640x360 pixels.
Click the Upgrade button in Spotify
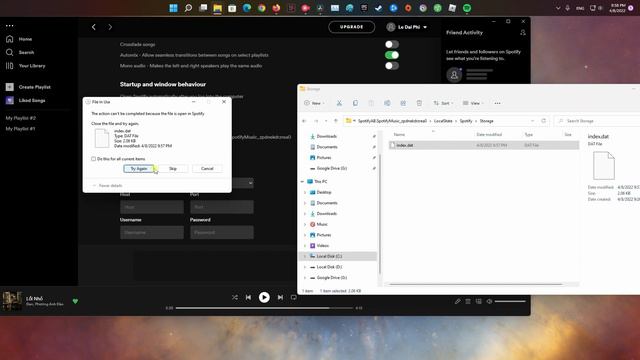click(351, 27)
